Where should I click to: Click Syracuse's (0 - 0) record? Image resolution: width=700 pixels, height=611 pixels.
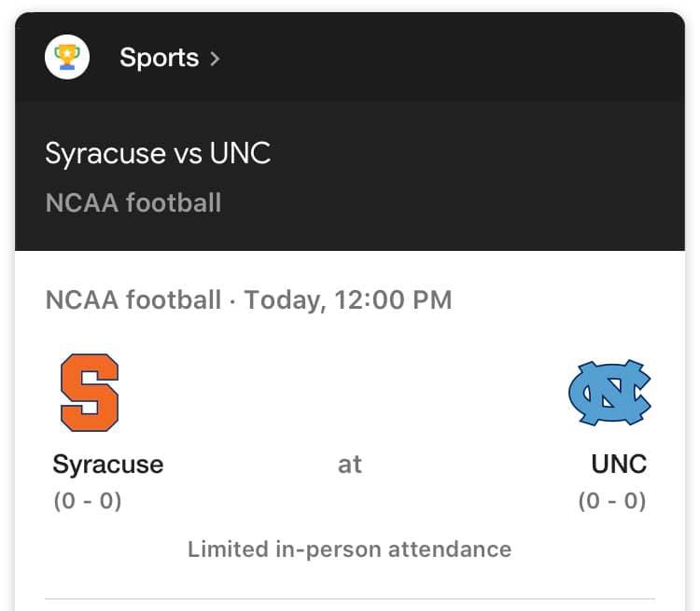coord(88,501)
